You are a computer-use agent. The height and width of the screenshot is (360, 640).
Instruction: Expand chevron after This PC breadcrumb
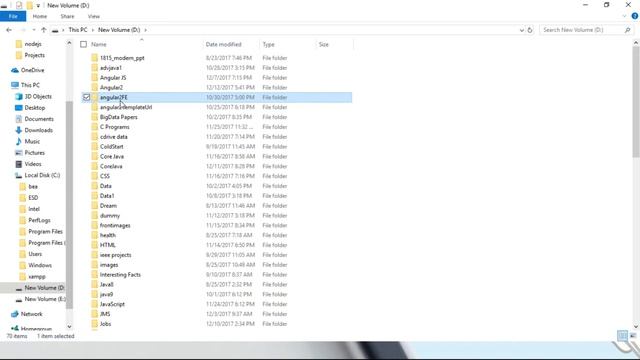click(x=93, y=30)
